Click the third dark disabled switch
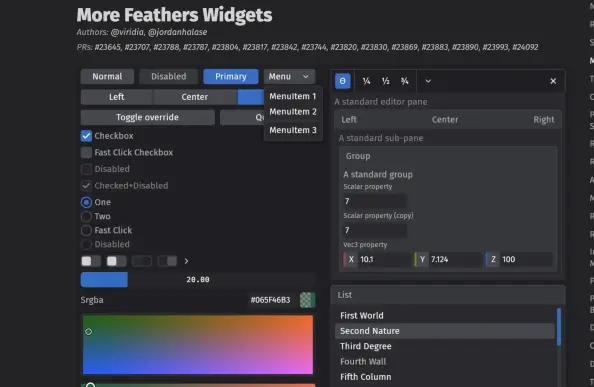This screenshot has width=594, height=387. pos(142,261)
